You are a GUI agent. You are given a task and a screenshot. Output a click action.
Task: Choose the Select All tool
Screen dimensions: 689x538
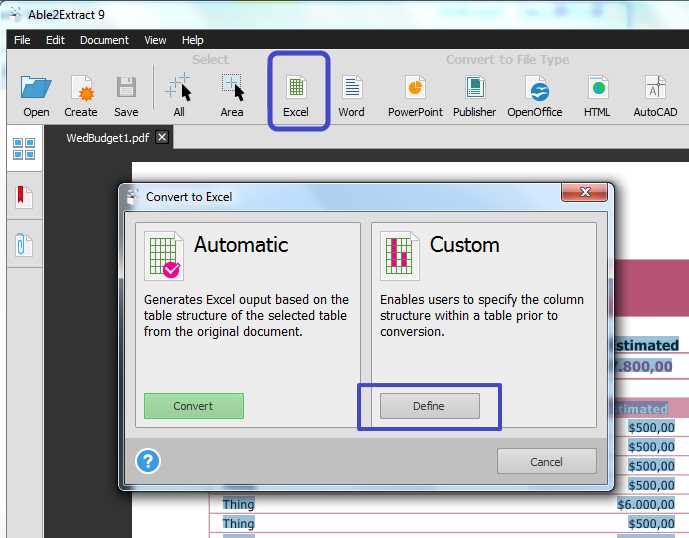[179, 96]
